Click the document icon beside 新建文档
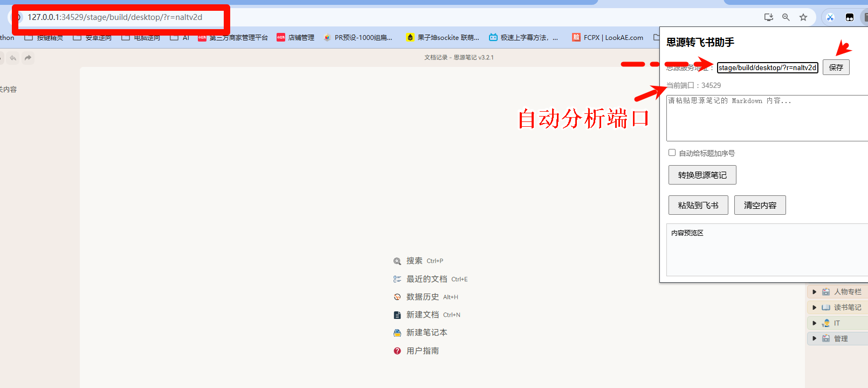 pyautogui.click(x=397, y=315)
